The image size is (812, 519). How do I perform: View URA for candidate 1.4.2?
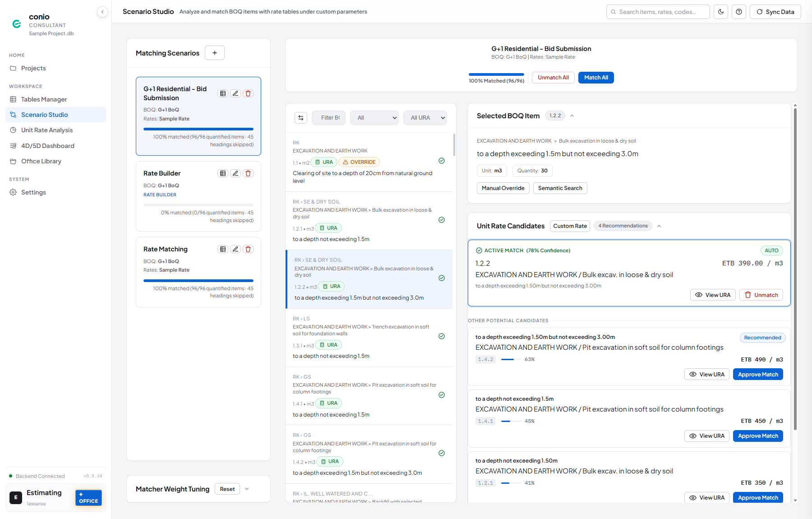tap(707, 375)
